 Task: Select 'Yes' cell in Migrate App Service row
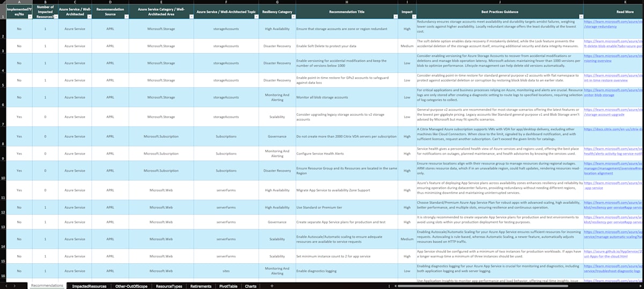[x=19, y=190]
